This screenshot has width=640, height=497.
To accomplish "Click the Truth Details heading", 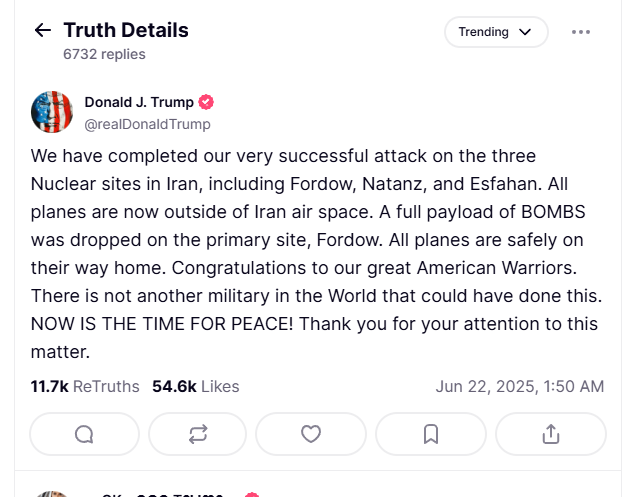I will pyautogui.click(x=126, y=30).
